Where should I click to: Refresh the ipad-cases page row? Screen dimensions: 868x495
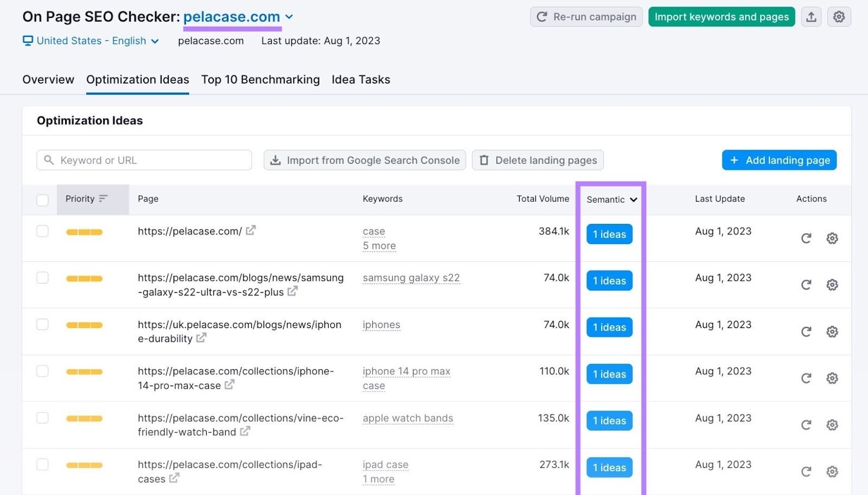tap(806, 471)
